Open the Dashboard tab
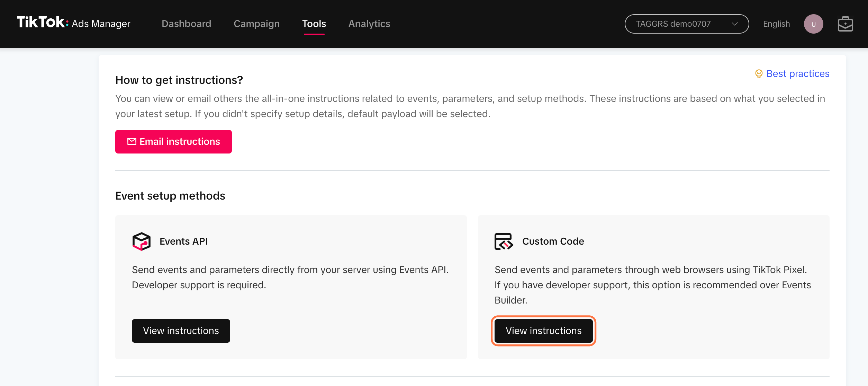The height and width of the screenshot is (386, 868). 186,24
